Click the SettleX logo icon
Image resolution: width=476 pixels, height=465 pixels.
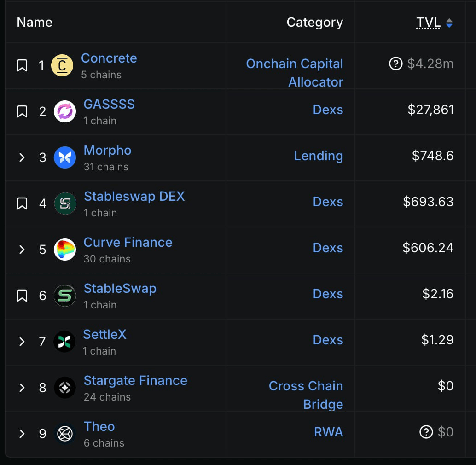pyautogui.click(x=64, y=342)
